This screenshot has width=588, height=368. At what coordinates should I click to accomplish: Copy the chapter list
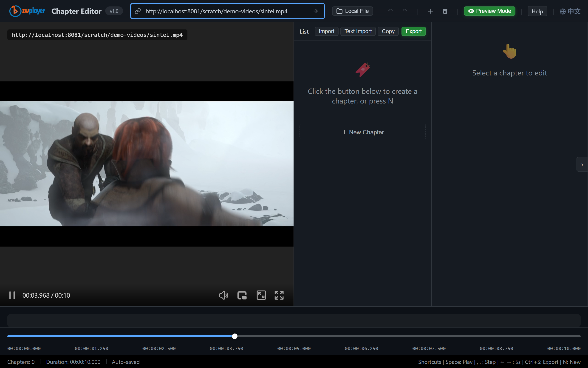[x=388, y=32]
